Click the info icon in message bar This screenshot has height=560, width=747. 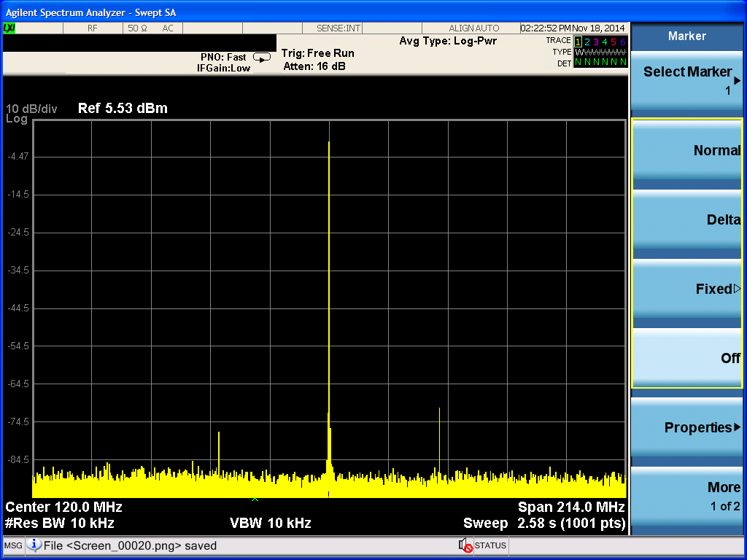tap(34, 545)
